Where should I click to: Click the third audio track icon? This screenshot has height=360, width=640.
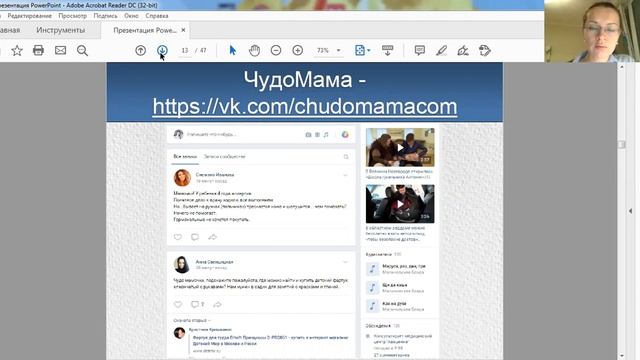pyautogui.click(x=372, y=306)
